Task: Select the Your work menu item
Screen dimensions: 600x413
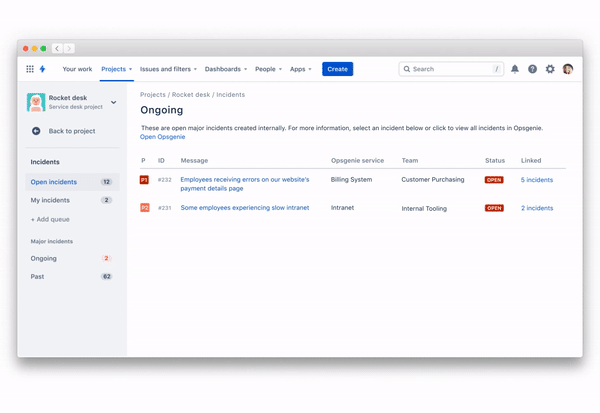Action: coord(77,69)
